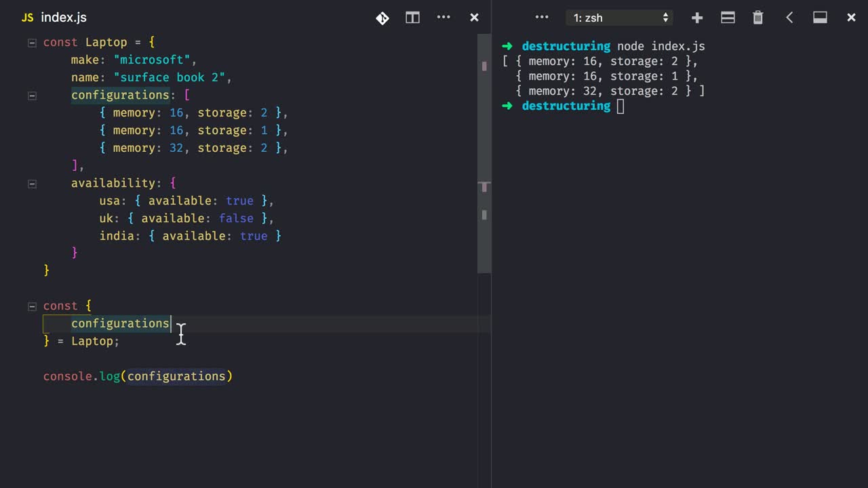Image resolution: width=868 pixels, height=488 pixels.
Task: Collapse the Laptop object fold marker
Action: 32,42
